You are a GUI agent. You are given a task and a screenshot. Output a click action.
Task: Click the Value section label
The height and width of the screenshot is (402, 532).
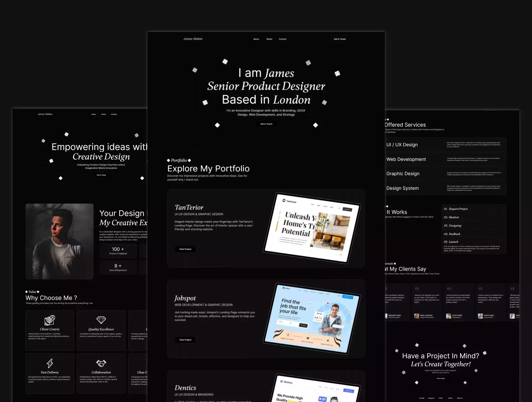click(x=32, y=292)
